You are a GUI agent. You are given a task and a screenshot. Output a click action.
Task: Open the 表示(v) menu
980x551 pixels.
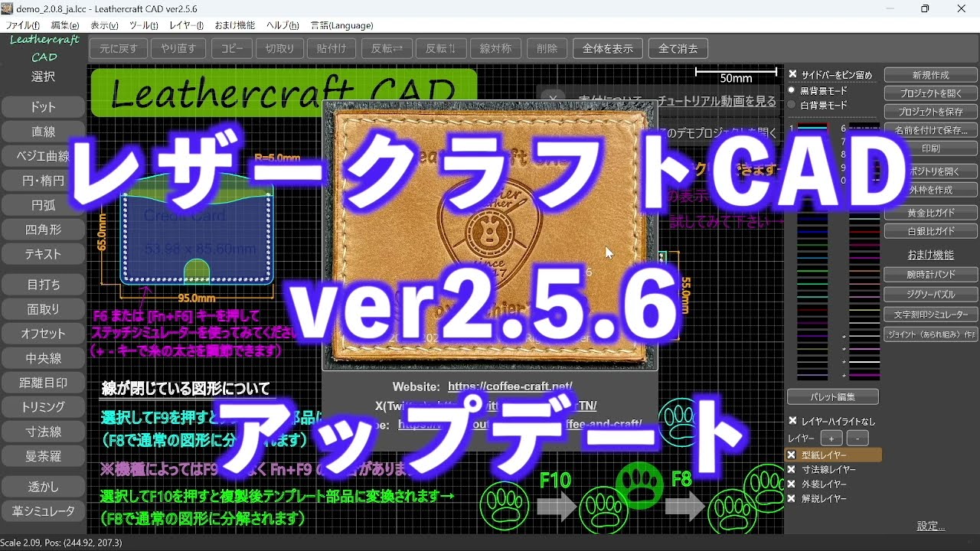point(105,25)
